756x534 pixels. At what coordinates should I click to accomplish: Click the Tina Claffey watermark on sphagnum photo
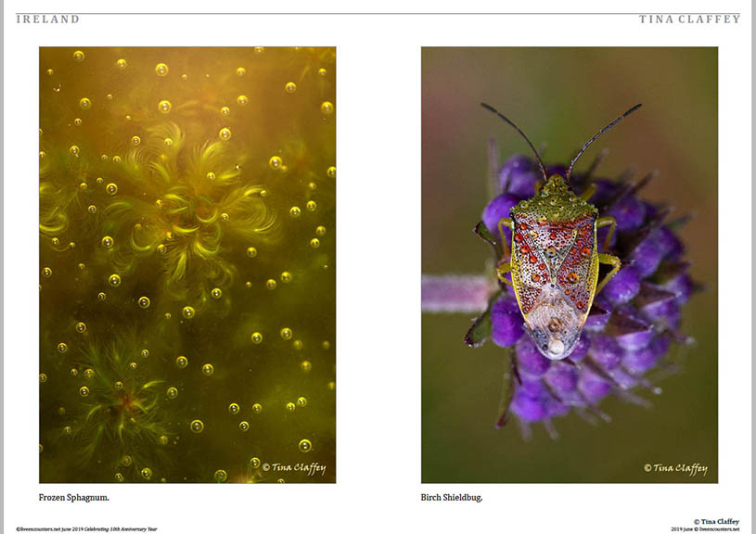[293, 468]
